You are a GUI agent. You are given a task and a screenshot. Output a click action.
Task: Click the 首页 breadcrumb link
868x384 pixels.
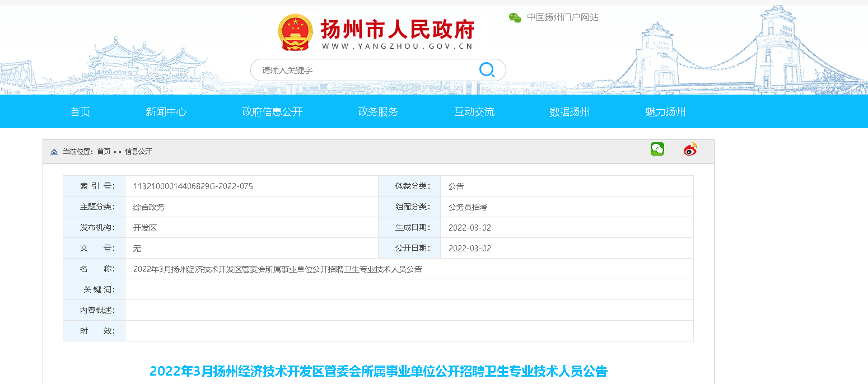point(104,152)
